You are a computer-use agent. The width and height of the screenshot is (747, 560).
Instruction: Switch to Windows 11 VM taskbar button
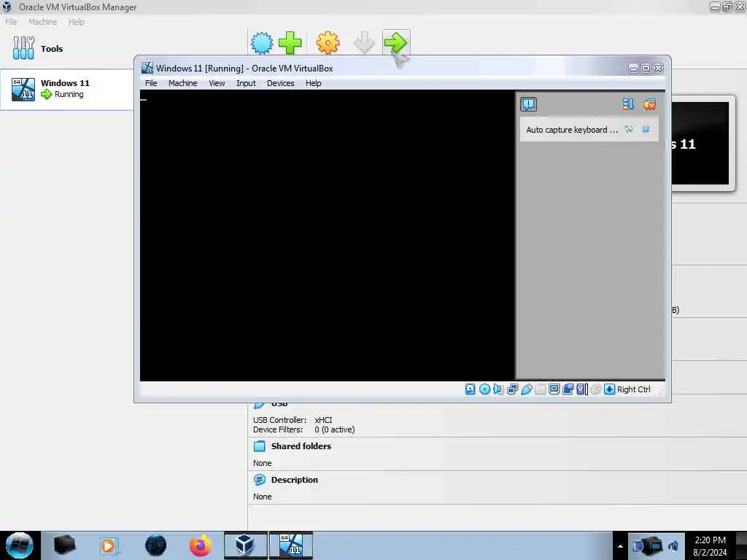[291, 545]
